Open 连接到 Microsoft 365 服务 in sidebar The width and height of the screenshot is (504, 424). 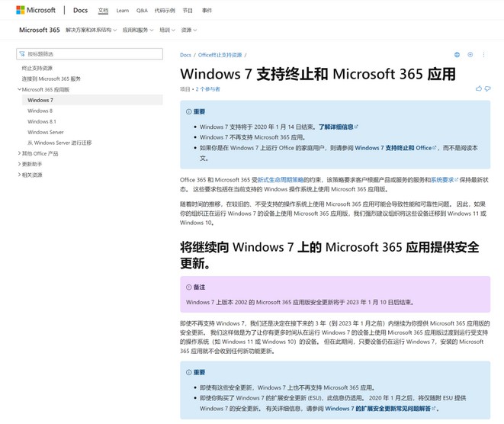click(51, 79)
